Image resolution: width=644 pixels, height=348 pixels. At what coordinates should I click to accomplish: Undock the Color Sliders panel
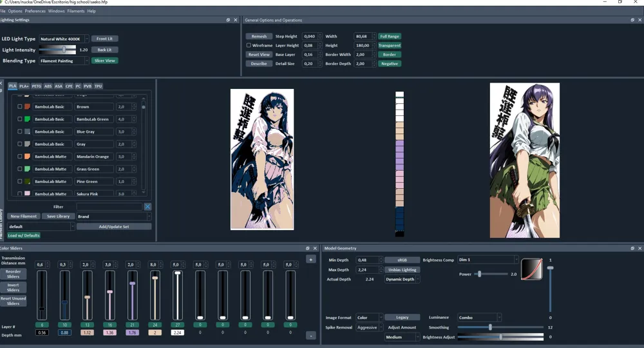tap(308, 248)
